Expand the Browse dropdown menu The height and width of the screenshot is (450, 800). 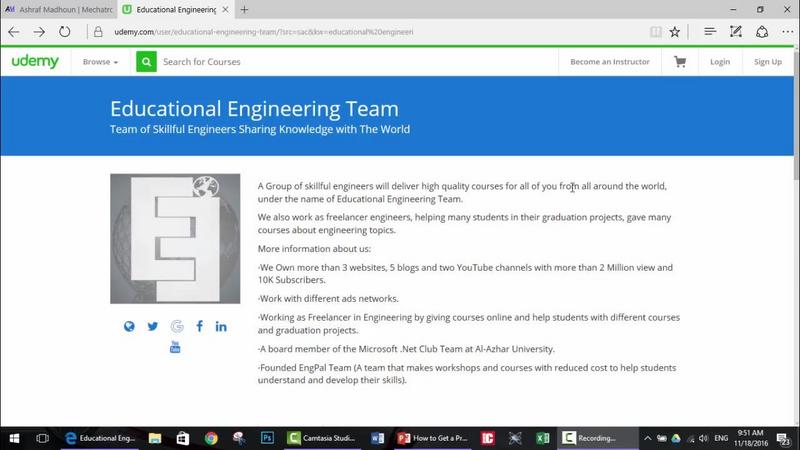(x=101, y=62)
